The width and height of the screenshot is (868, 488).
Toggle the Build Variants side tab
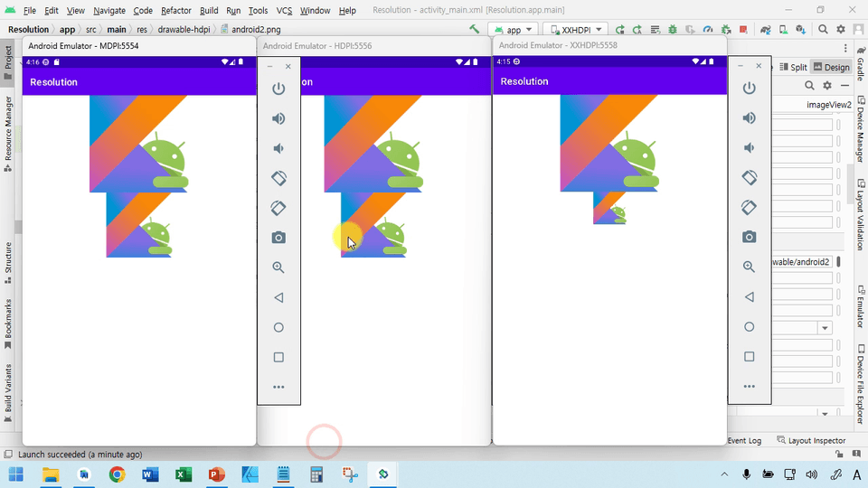click(x=8, y=393)
